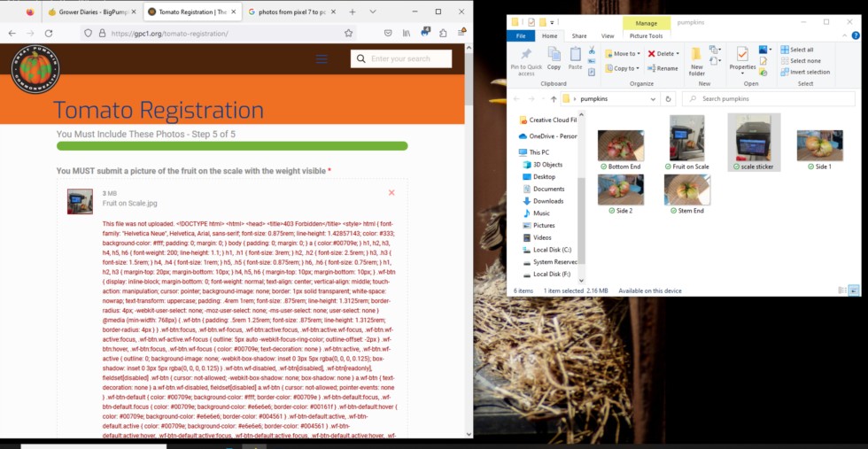Open the site hamburger menu
Viewport: 868px width, 449px height.
322,59
